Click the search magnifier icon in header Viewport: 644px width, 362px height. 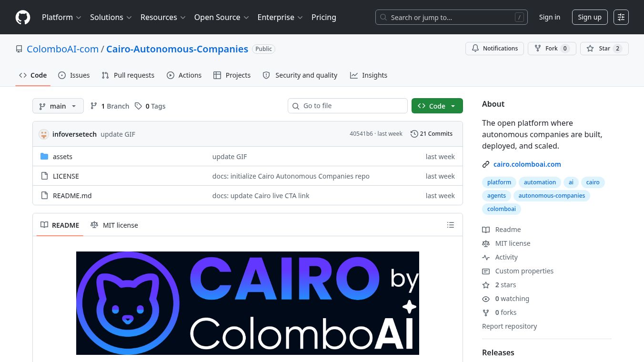click(383, 18)
